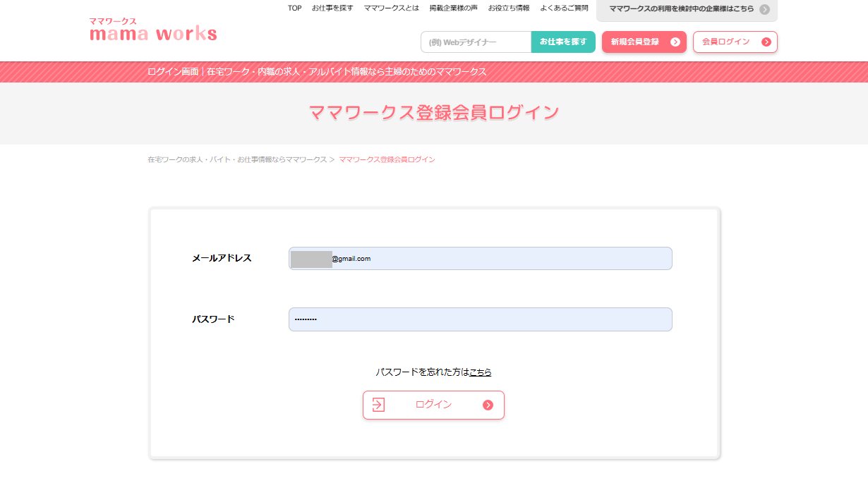
Task: Click the door-arrow login icon on ログイン button
Action: click(x=380, y=405)
